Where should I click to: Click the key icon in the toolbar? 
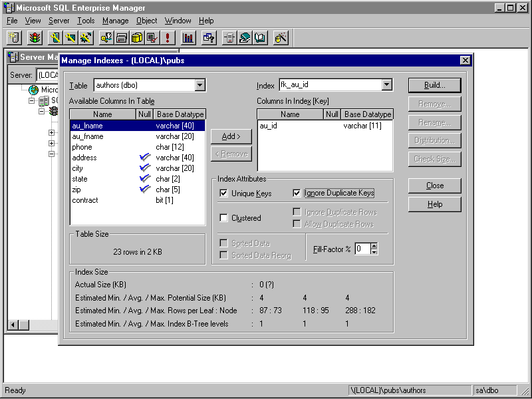(55, 38)
